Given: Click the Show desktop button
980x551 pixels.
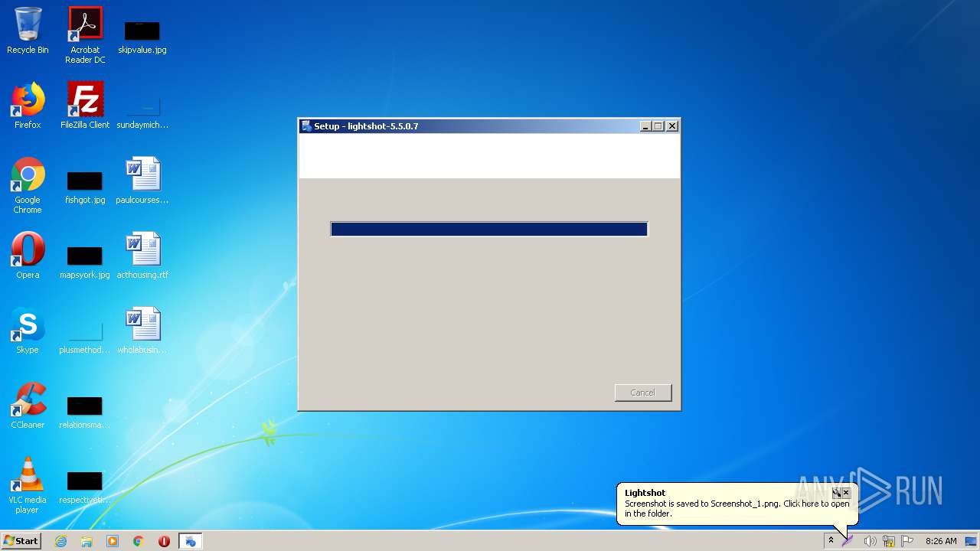Looking at the screenshot, I should [971, 541].
